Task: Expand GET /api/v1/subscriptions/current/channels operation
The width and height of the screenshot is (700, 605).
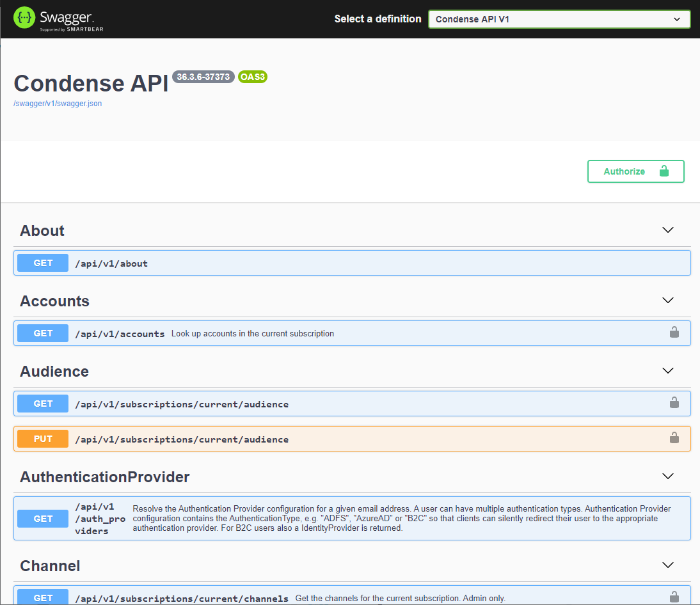Action: [x=352, y=597]
